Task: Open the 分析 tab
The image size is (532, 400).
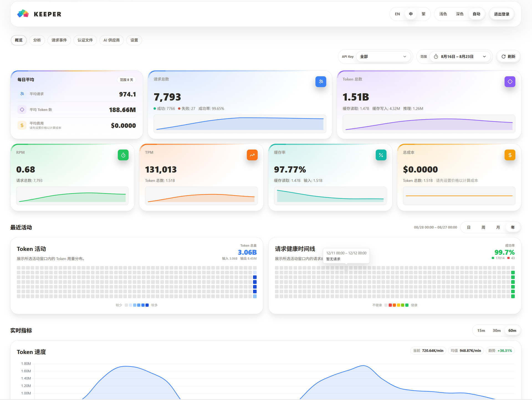Action: pos(37,40)
